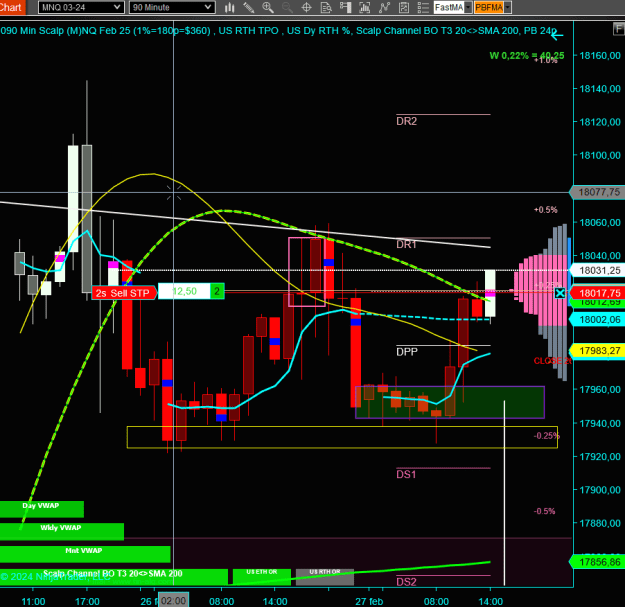The height and width of the screenshot is (607, 625).
Task: Click the highlighted 02:00 time marker
Action: click(x=174, y=601)
